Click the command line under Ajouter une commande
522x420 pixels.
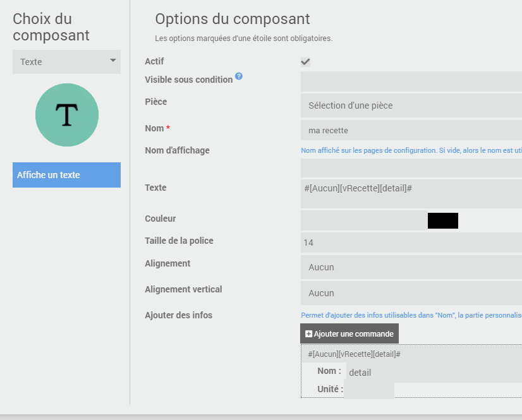coord(355,354)
